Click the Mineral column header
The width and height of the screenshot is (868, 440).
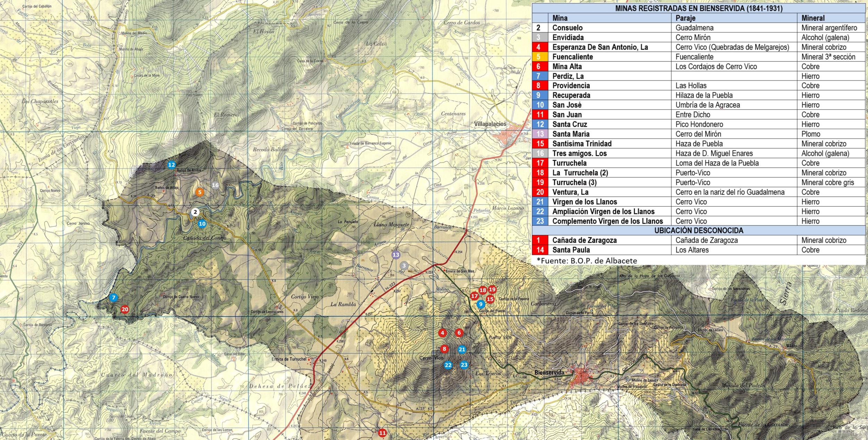point(813,18)
